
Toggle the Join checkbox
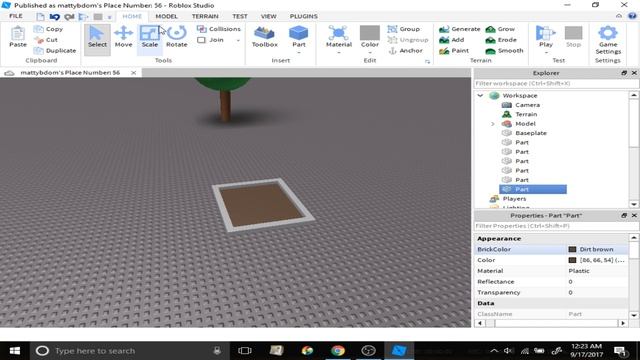click(x=201, y=40)
